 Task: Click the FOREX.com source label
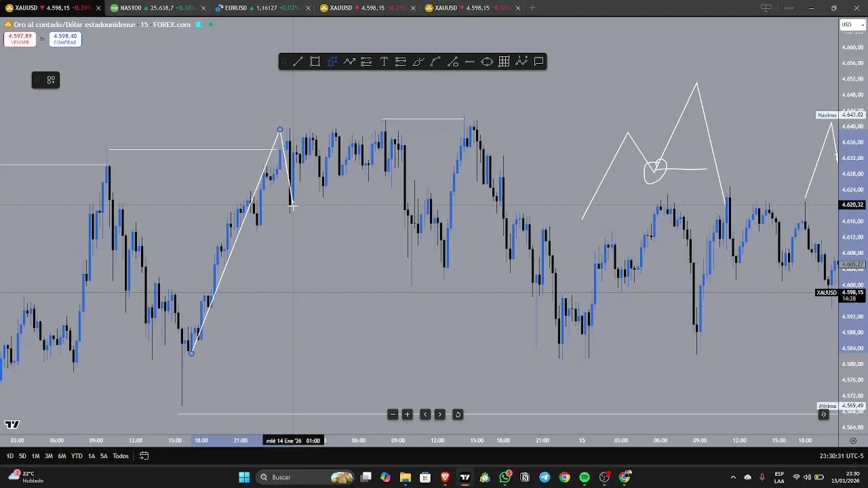click(x=172, y=24)
